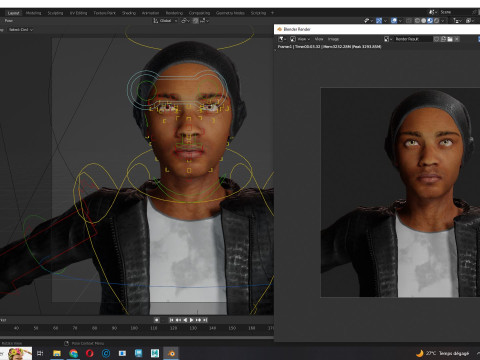The height and width of the screenshot is (360, 480).
Task: Jump to the previous keyframe
Action: coord(178,320)
